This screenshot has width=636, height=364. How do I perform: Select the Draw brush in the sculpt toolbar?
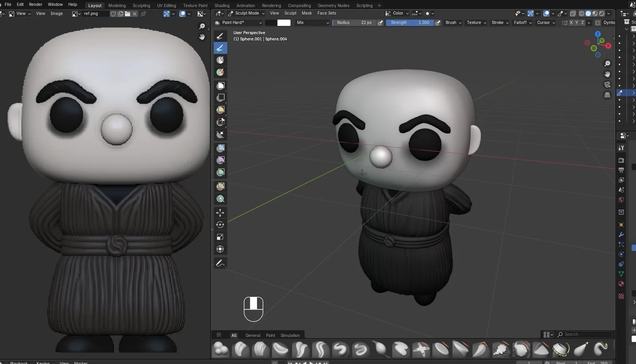[x=220, y=36]
